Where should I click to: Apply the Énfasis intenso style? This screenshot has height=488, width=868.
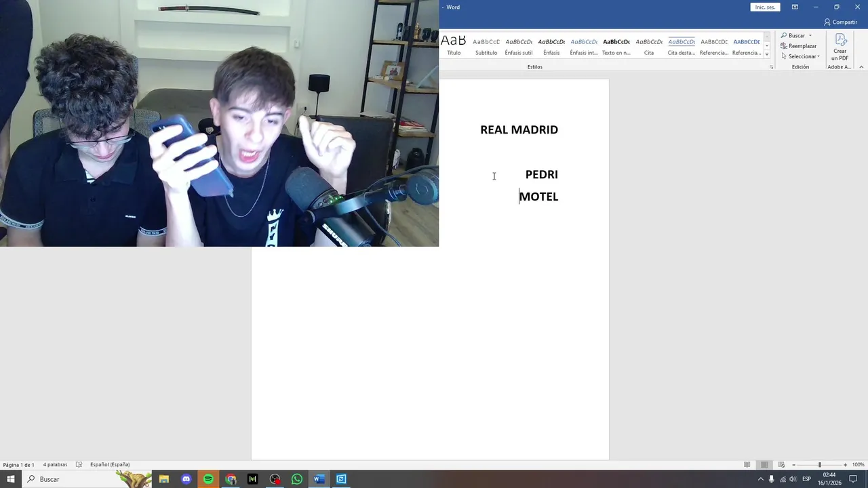pos(584,45)
